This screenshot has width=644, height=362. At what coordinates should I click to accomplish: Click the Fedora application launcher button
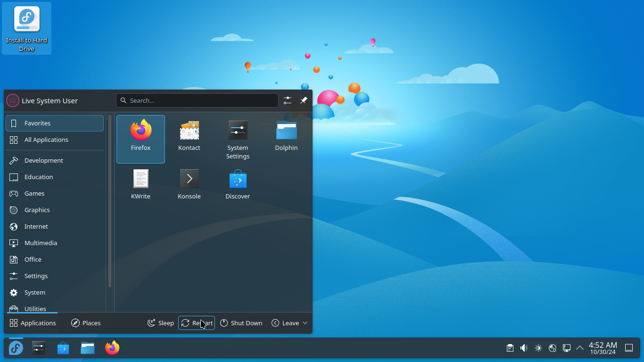tap(16, 348)
